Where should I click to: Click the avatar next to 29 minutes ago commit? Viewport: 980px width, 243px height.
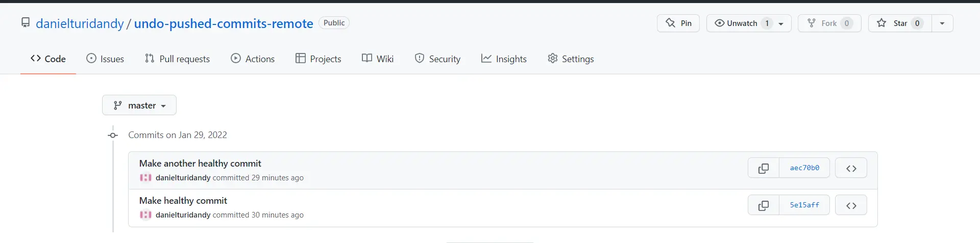[x=145, y=178]
